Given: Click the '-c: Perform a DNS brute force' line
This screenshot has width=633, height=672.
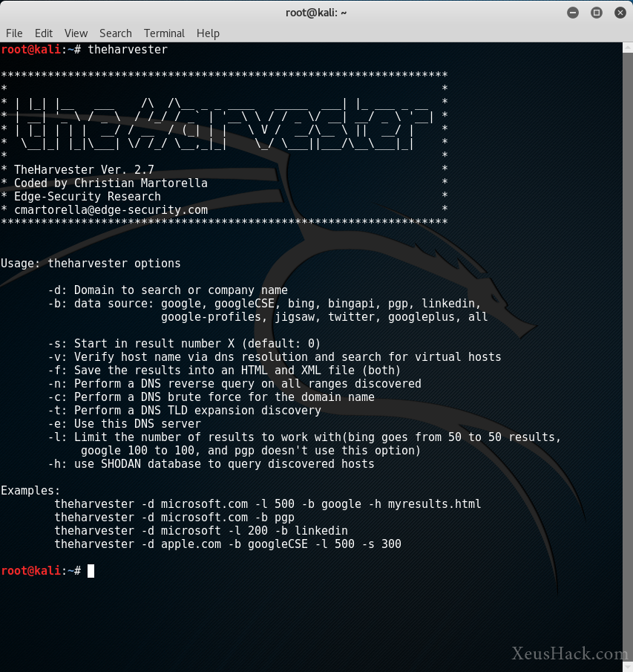Looking at the screenshot, I should [x=211, y=397].
